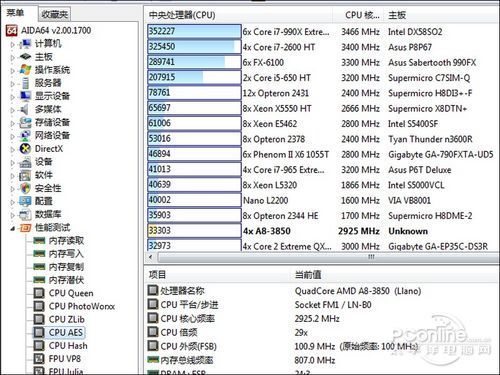Image resolution: width=500 pixels, height=375 pixels.
Task: Click the AIDA64 v2.00.1700 root icon
Action: pos(12,31)
